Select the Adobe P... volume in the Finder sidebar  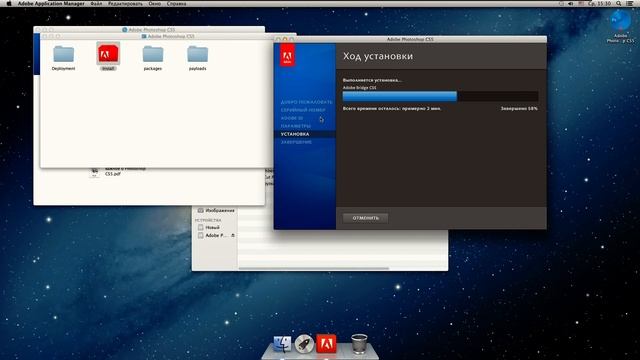click(x=212, y=236)
